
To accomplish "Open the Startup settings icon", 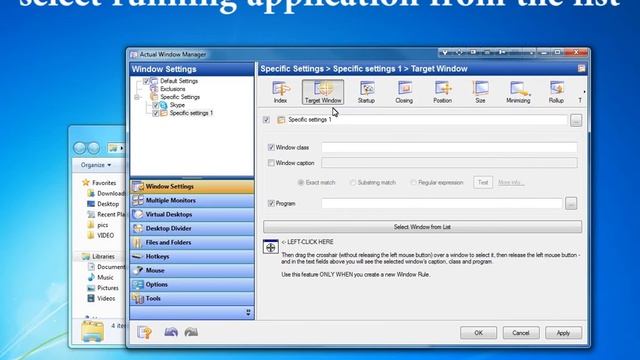I will coord(366,92).
